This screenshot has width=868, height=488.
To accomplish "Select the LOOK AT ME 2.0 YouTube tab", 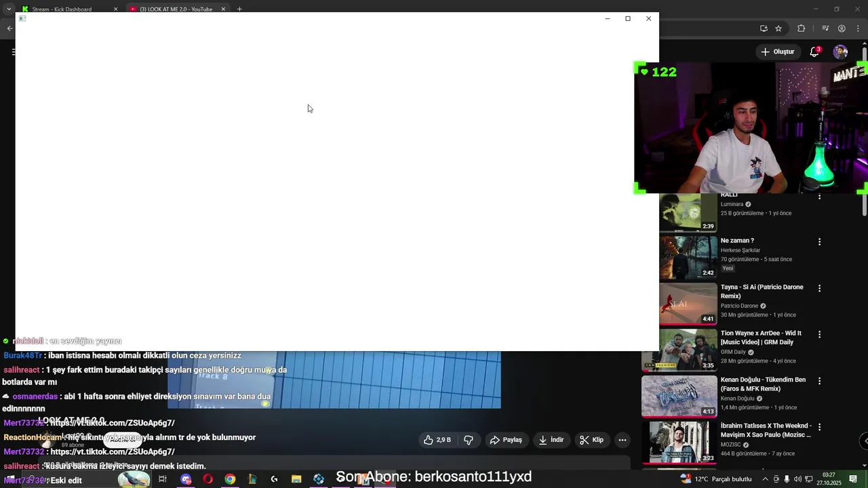I will coord(176,9).
